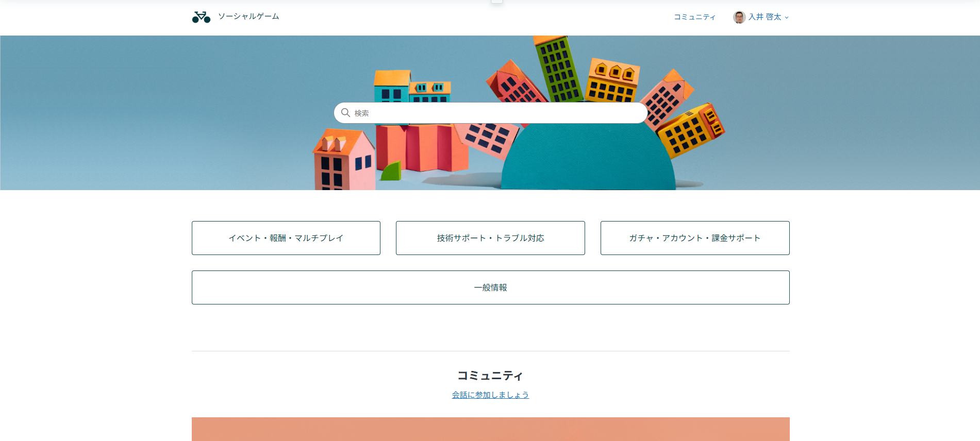The image size is (980, 441).
Task: Open the コミュニティ link in the header
Action: pyautogui.click(x=694, y=17)
